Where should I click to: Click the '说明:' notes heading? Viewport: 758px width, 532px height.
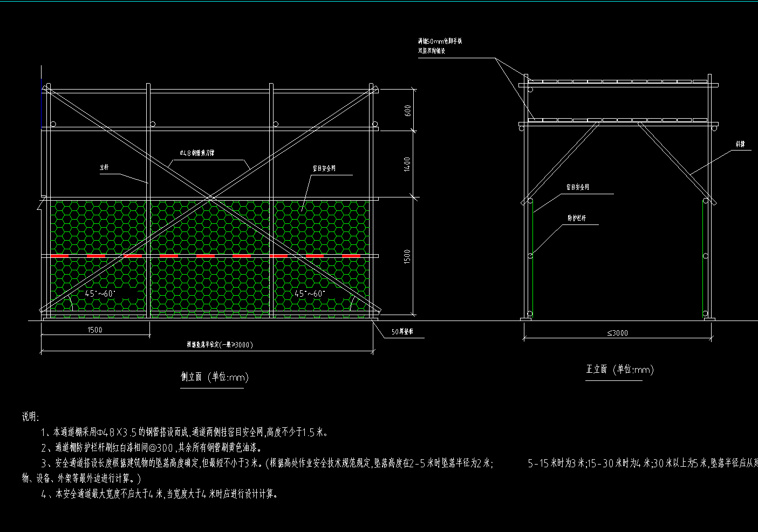tap(31, 417)
